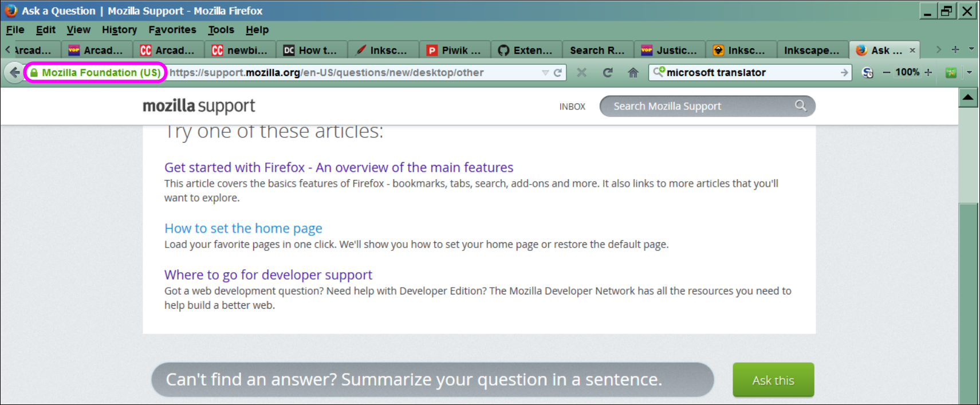The width and height of the screenshot is (980, 405).
Task: Open the Tools menu
Action: click(x=221, y=30)
